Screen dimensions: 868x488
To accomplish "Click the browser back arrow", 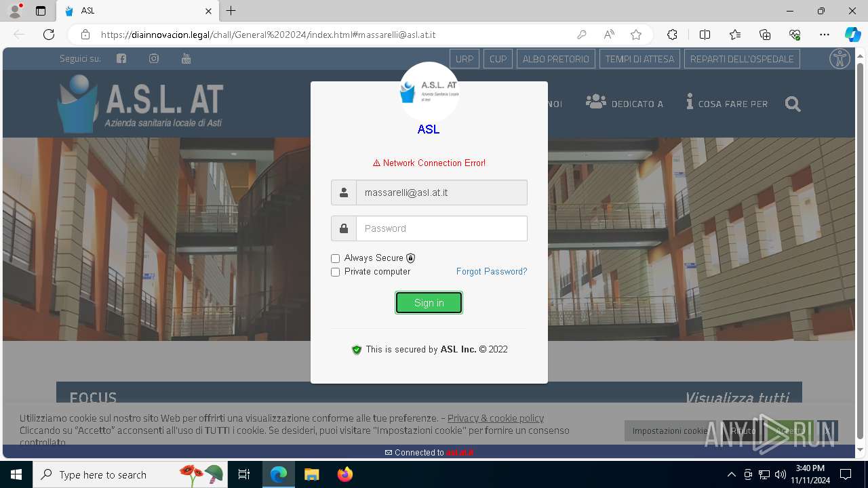I will click(x=19, y=35).
